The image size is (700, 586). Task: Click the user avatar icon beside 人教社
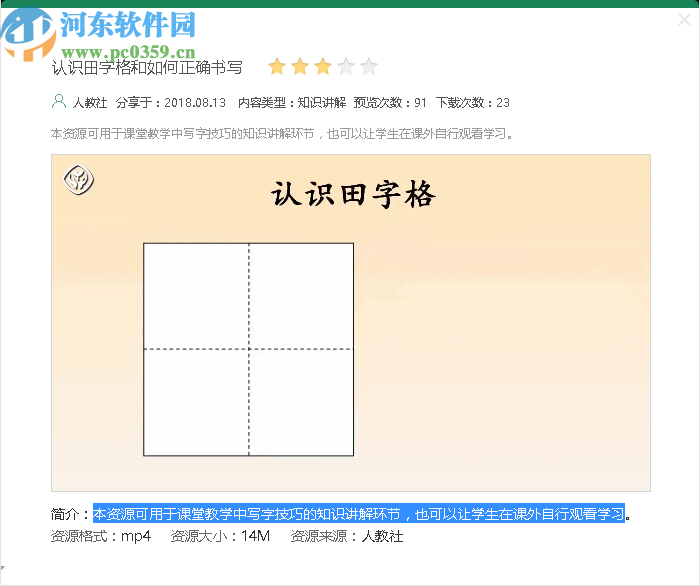point(59,102)
